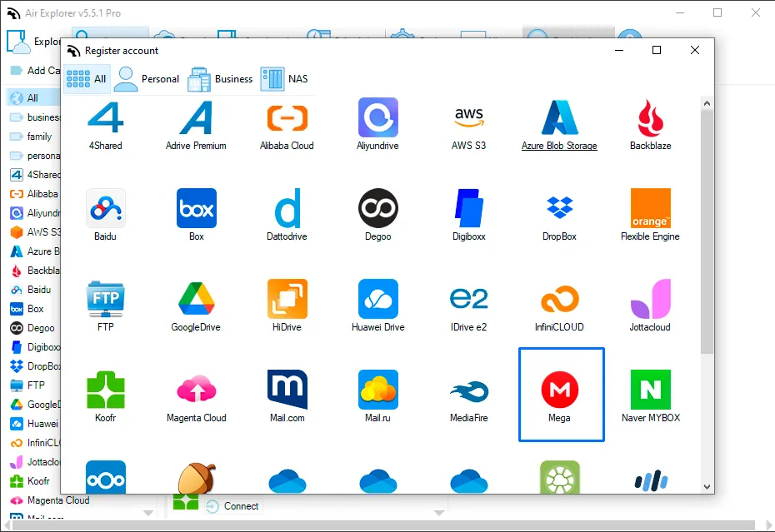This screenshot has height=532, width=775.
Task: Switch to the All category tab
Action: point(87,78)
